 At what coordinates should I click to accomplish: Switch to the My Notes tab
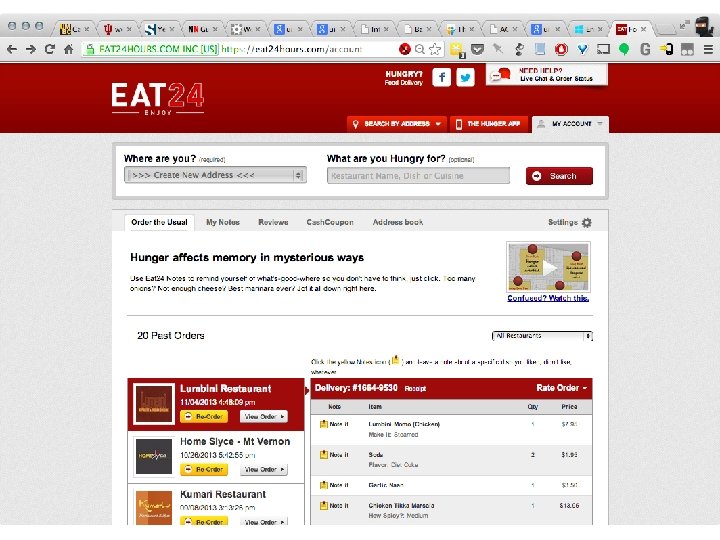[223, 222]
